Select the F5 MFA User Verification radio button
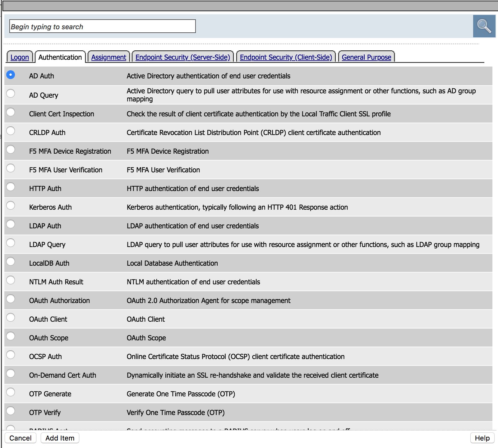The width and height of the screenshot is (498, 448). point(11,168)
